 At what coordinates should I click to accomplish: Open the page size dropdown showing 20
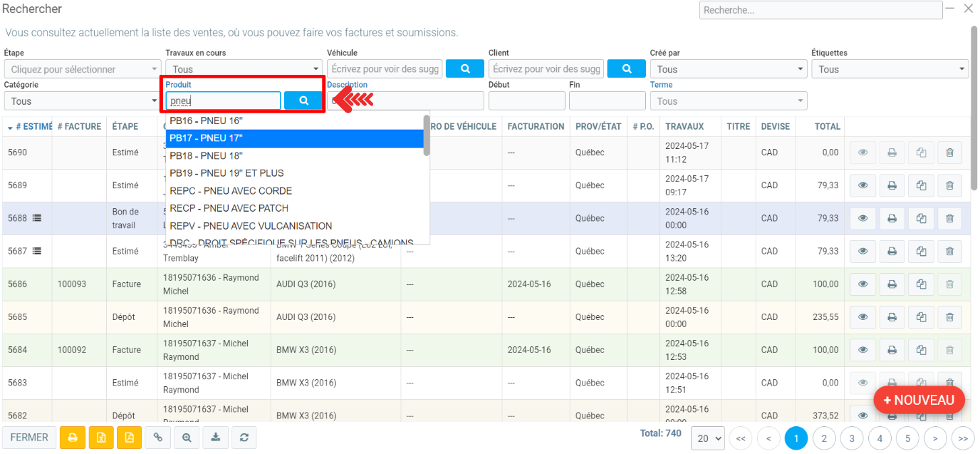707,438
